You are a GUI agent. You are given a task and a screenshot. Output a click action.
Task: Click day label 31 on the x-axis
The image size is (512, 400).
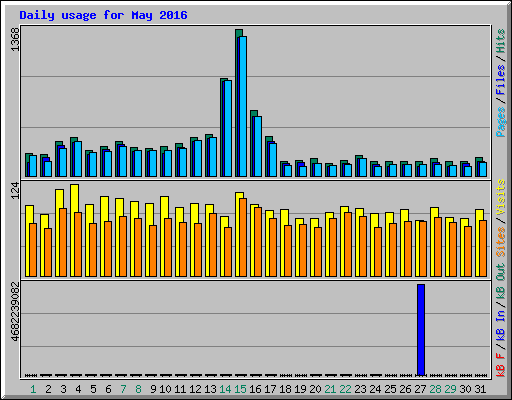480,389
